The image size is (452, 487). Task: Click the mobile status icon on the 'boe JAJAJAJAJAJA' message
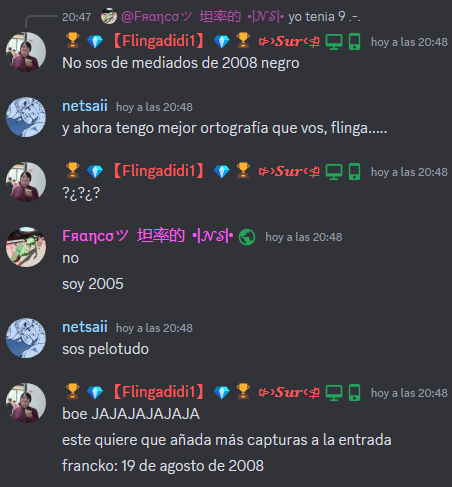tap(354, 393)
